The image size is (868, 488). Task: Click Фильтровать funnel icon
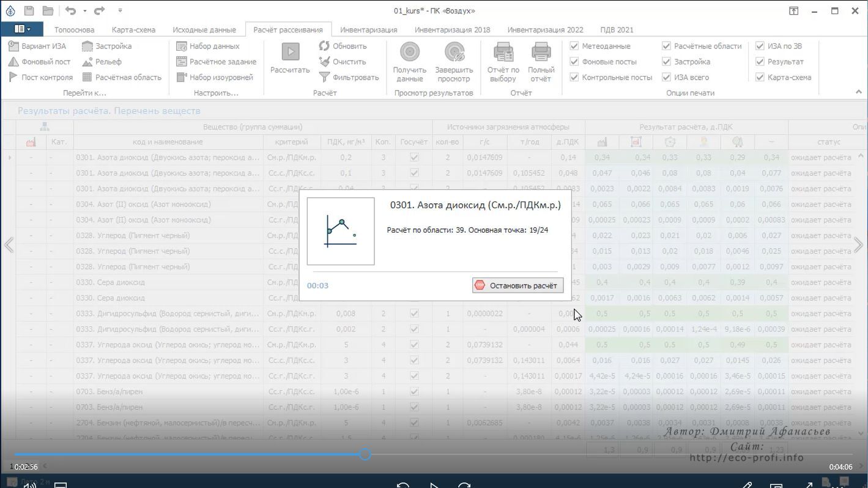325,77
